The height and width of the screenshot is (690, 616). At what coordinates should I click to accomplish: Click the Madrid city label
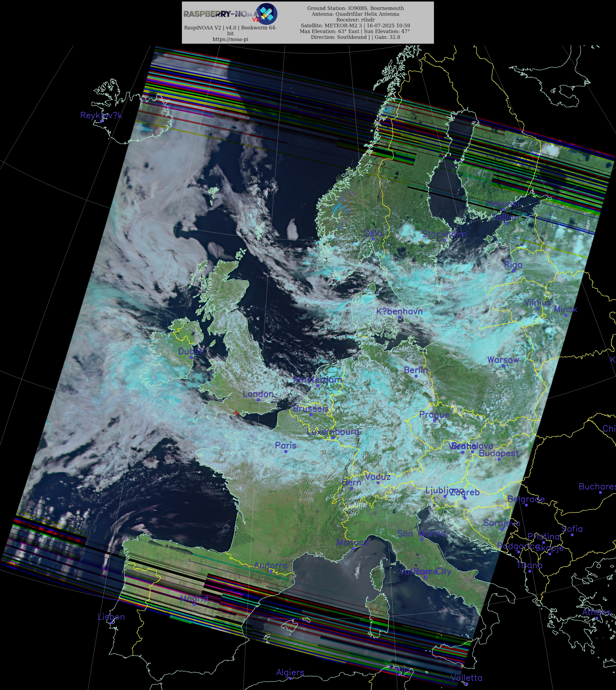(194, 598)
